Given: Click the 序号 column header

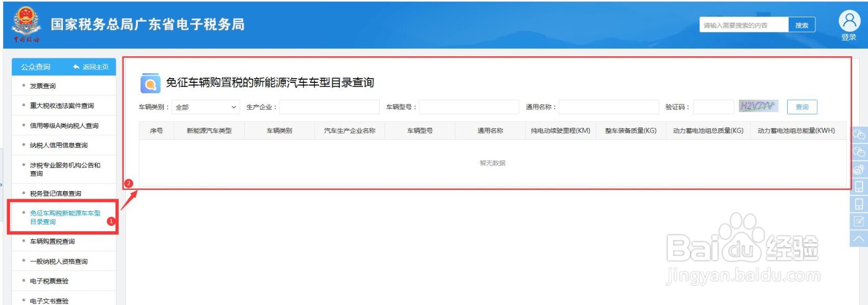Looking at the screenshot, I should 156,131.
